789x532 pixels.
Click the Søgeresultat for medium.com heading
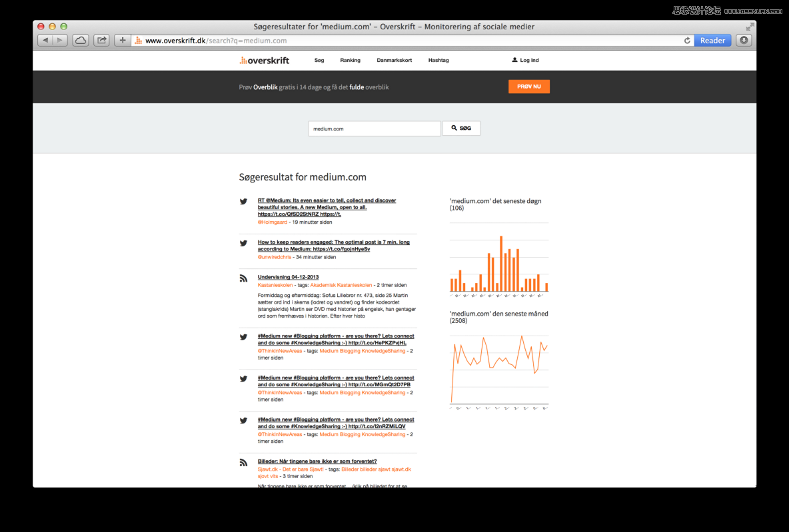[303, 177]
